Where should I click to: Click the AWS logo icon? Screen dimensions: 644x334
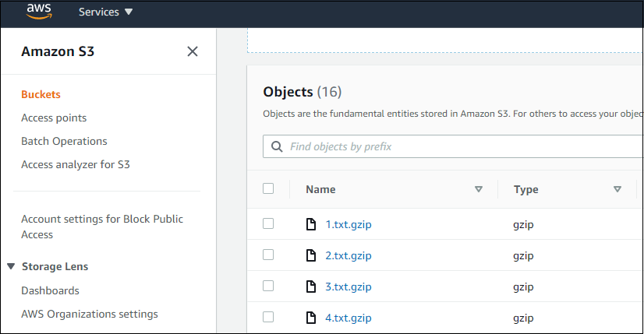coord(39,12)
